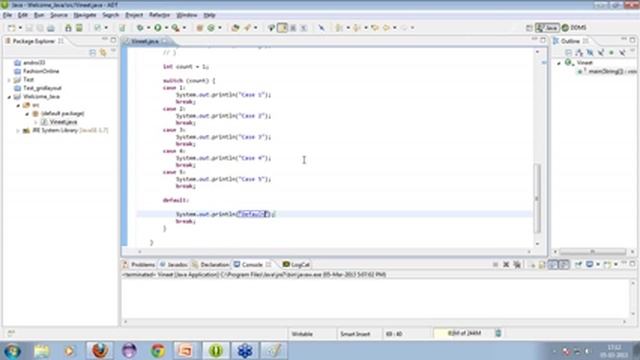Open Firefox from the taskbar
Image resolution: width=640 pixels, height=360 pixels.
pyautogui.click(x=100, y=350)
